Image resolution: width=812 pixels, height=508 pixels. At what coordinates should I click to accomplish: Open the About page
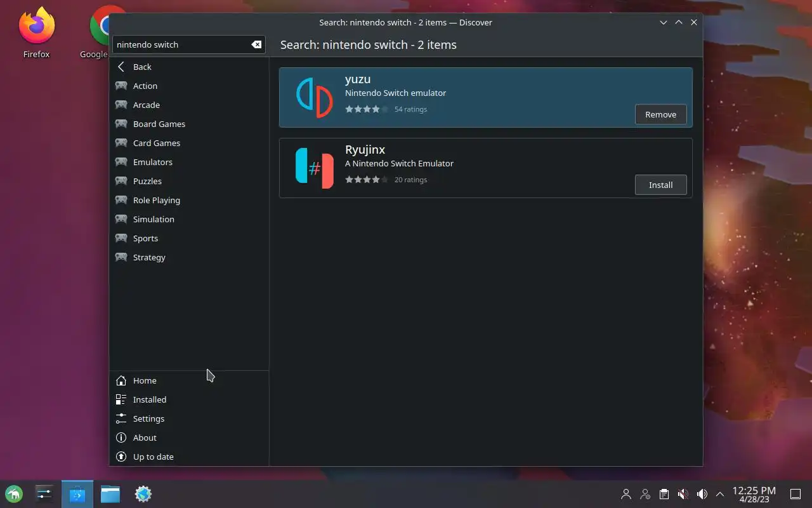189,438
